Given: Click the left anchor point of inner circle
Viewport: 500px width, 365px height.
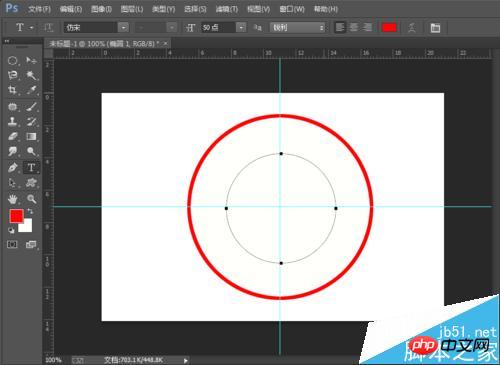Looking at the screenshot, I should (226, 208).
